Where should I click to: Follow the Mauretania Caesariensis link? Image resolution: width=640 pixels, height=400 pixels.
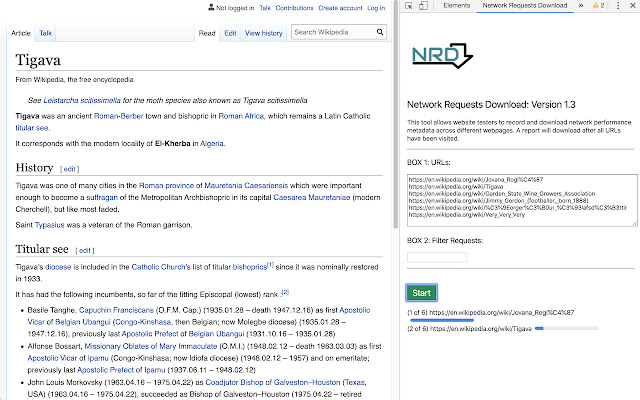click(246, 186)
